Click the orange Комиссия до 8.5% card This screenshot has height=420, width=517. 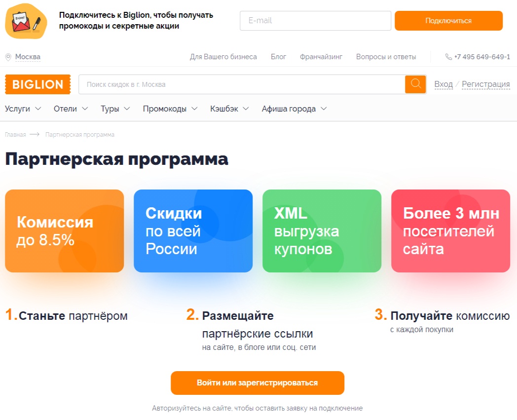[x=64, y=231]
